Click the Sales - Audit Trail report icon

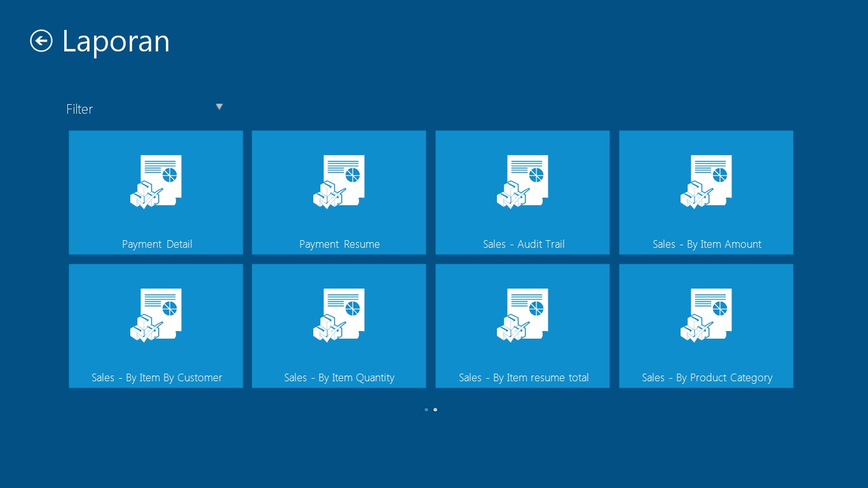pyautogui.click(x=522, y=182)
